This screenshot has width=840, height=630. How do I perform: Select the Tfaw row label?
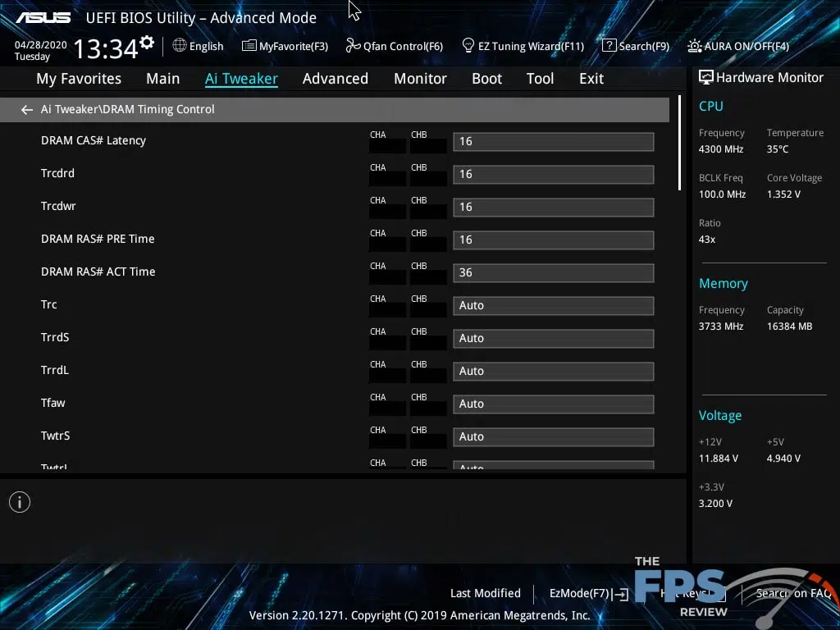tap(53, 403)
